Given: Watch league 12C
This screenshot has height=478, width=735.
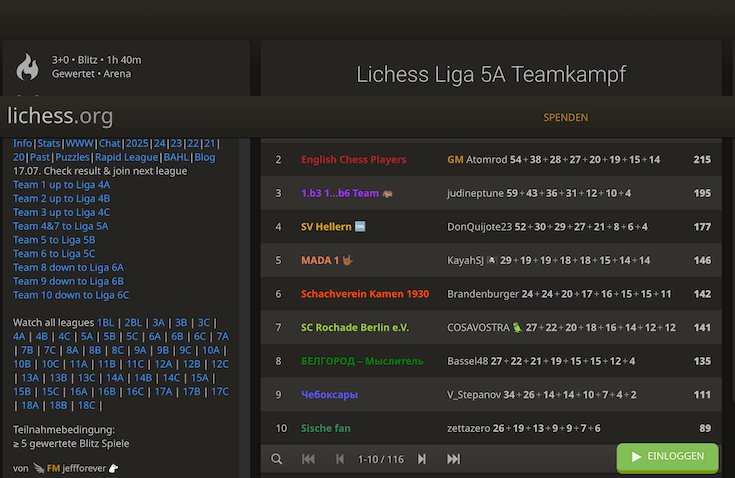Looking at the screenshot, I should pyautogui.click(x=220, y=364).
